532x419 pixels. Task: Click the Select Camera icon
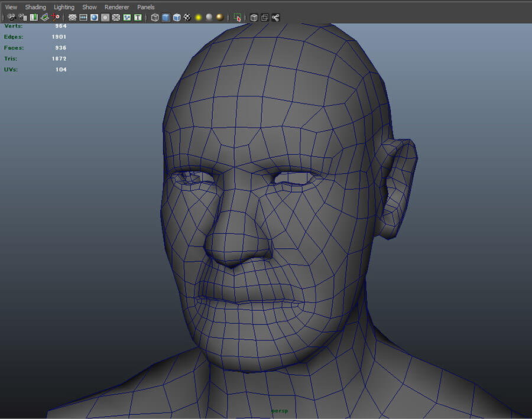(x=12, y=17)
